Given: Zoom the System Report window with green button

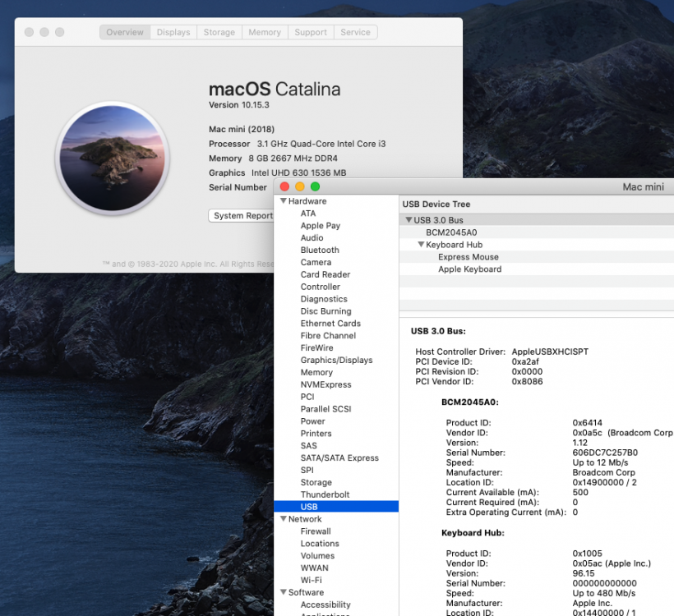Looking at the screenshot, I should tap(315, 186).
